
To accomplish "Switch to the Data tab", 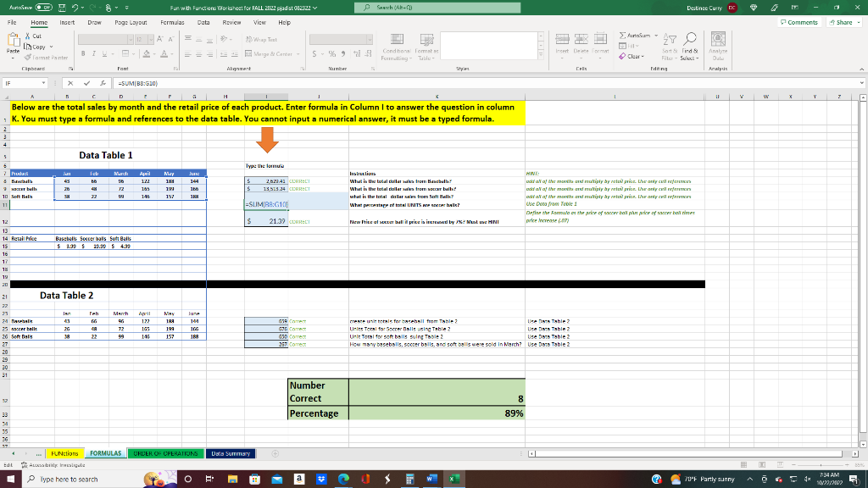I will coord(203,23).
